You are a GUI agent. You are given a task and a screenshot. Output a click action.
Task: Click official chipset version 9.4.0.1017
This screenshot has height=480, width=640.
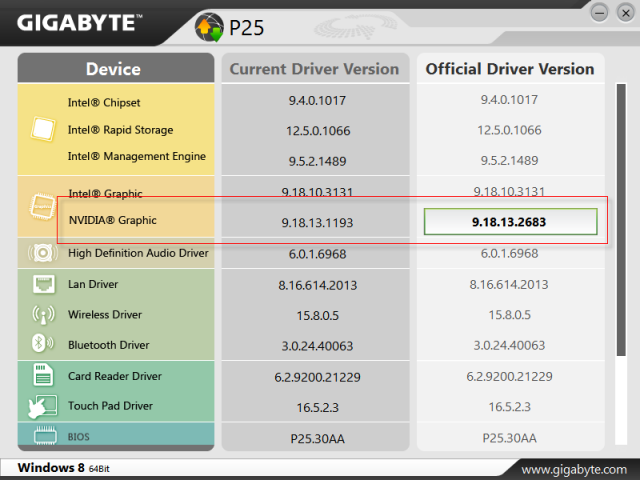[509, 100]
